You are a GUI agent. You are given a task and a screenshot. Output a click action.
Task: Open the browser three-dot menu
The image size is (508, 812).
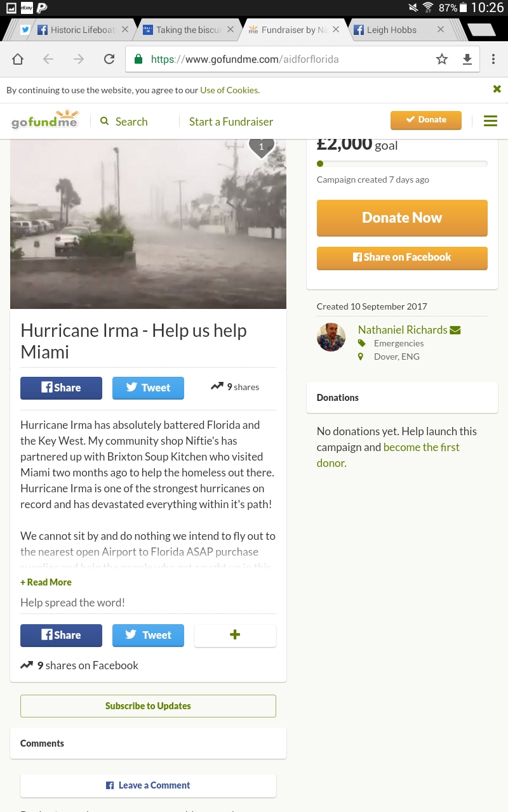493,59
